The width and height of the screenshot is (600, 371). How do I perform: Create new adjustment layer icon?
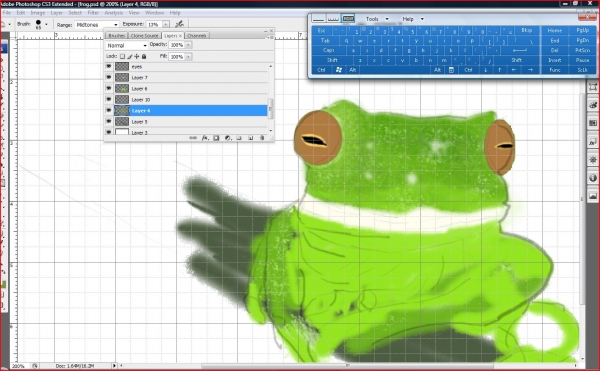(x=228, y=138)
